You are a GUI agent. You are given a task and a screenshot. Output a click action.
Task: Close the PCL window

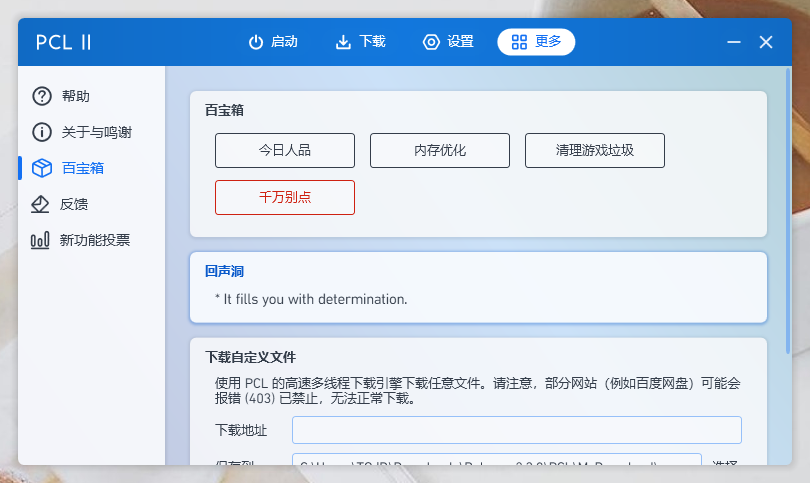pyautogui.click(x=766, y=42)
